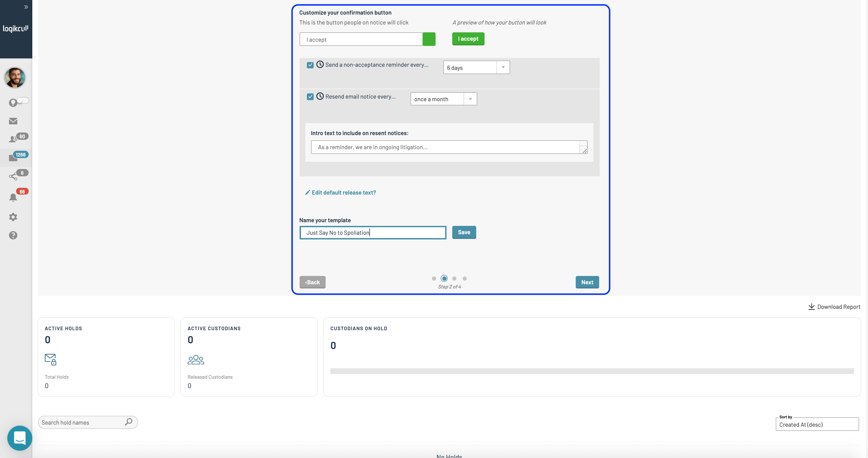Click the green button color swatch
The height and width of the screenshot is (458, 868).
[429, 39]
